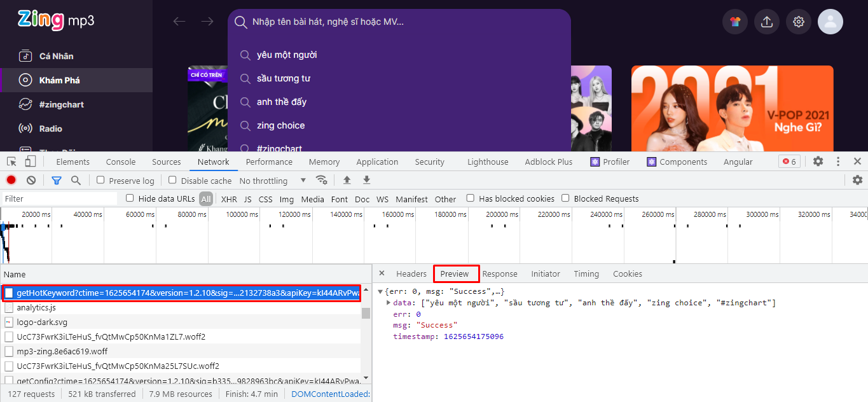Screen dimensions: 868x402
Task: Choose suggestion 'yêu một người'
Action: [287, 55]
